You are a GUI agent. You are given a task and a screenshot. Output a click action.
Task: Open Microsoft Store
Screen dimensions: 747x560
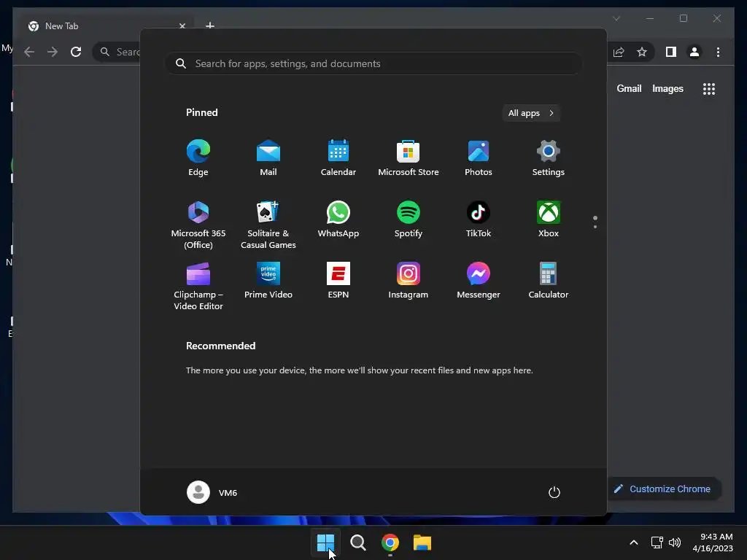(x=409, y=158)
